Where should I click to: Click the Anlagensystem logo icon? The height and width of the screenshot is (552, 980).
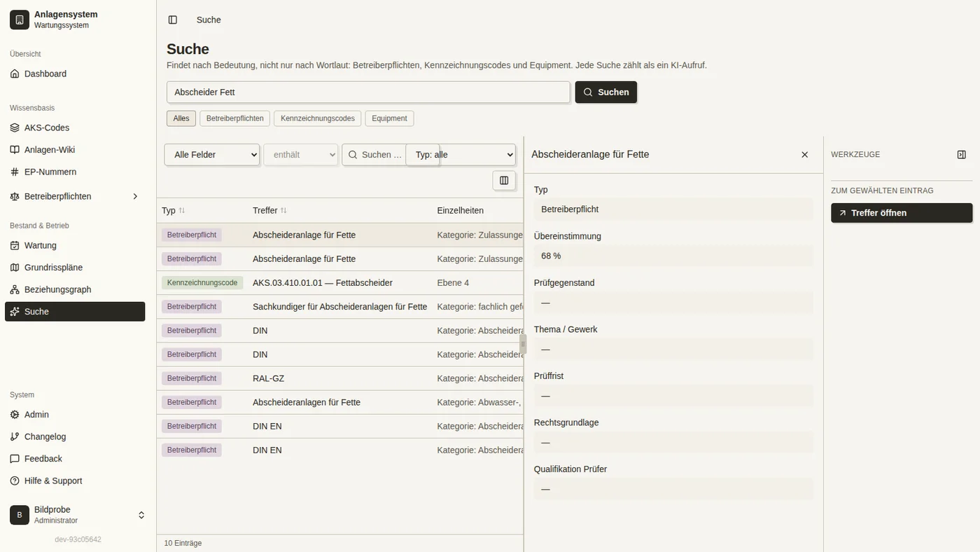tap(20, 20)
